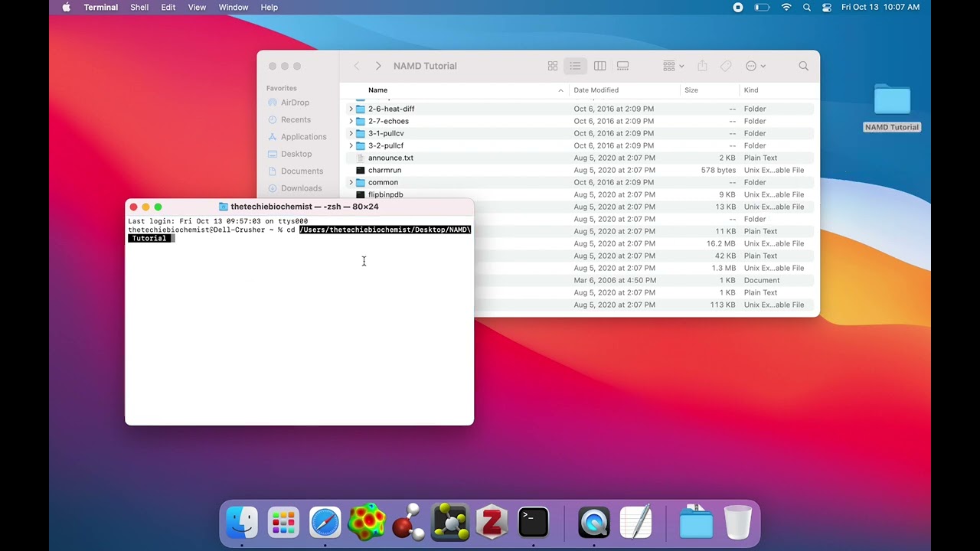Viewport: 980px width, 551px height.
Task: Select Documents in Finder sidebar
Action: click(295, 171)
